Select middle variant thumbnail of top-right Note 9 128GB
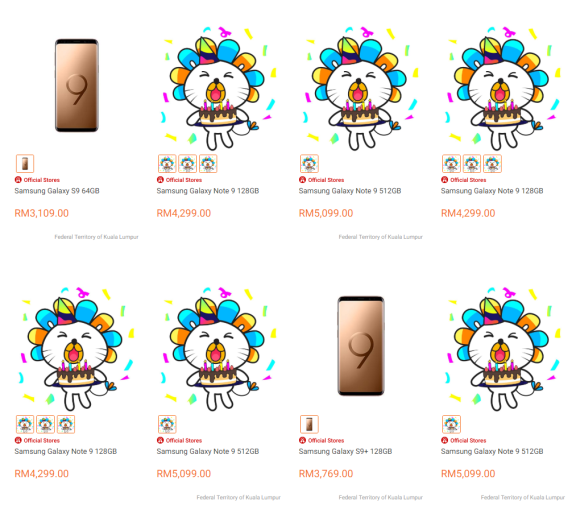The image size is (580, 513). (472, 163)
